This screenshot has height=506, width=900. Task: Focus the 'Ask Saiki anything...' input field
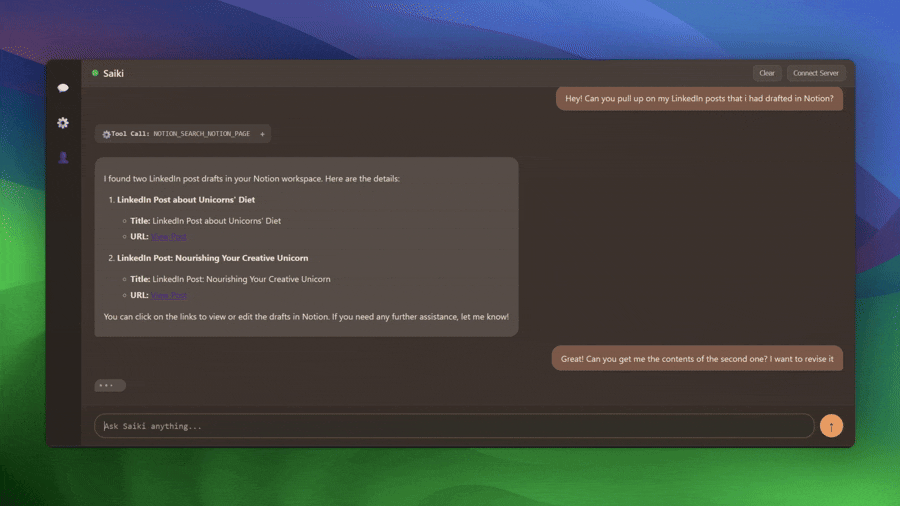[454, 426]
